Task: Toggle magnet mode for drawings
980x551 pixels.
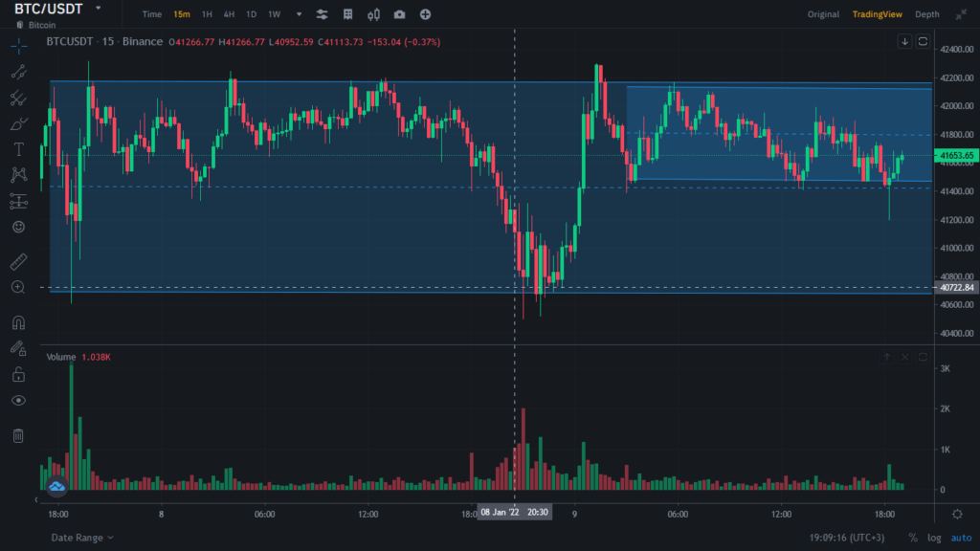Action: point(18,322)
